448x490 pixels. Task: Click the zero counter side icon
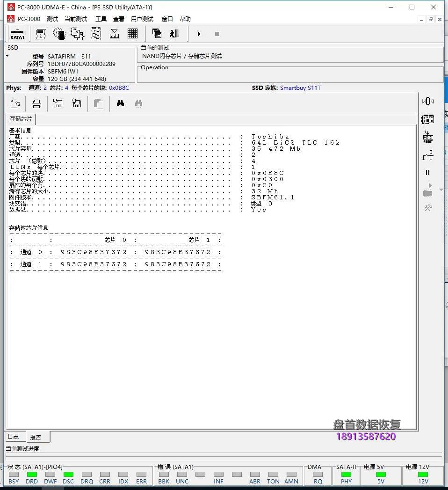coord(428,101)
